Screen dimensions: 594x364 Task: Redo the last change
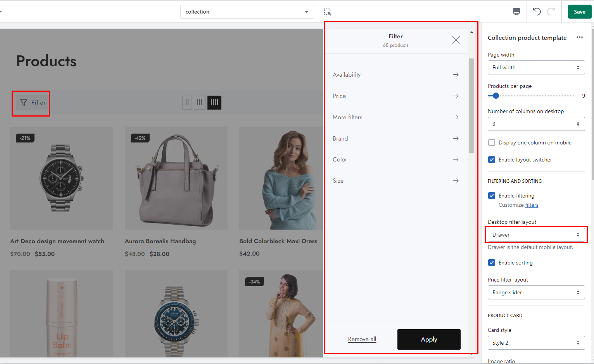pos(551,12)
